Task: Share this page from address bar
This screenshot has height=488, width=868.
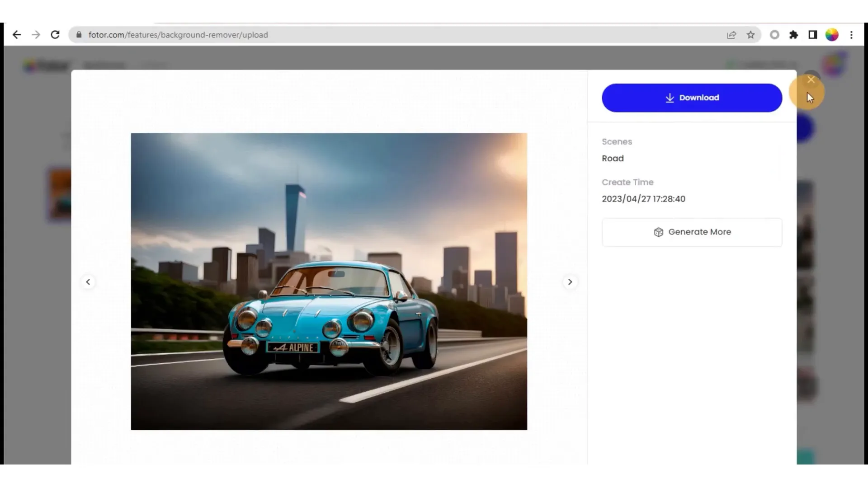Action: click(x=731, y=35)
